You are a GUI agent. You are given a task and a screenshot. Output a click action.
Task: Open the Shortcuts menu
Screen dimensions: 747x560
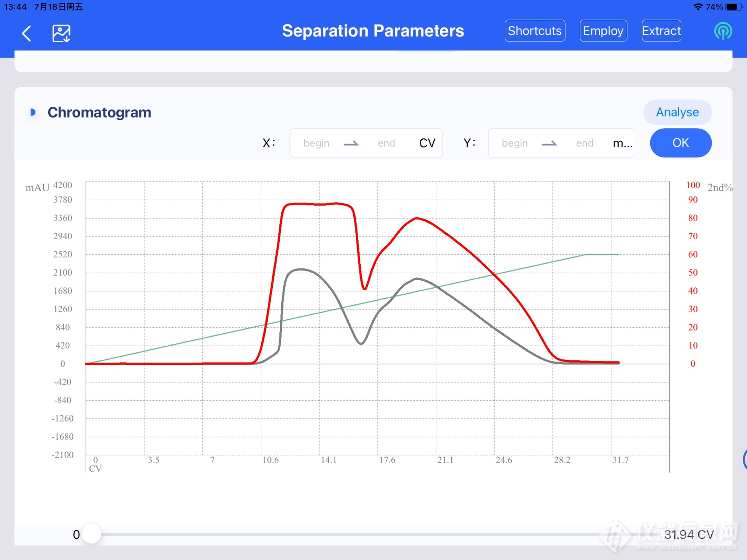coord(535,31)
